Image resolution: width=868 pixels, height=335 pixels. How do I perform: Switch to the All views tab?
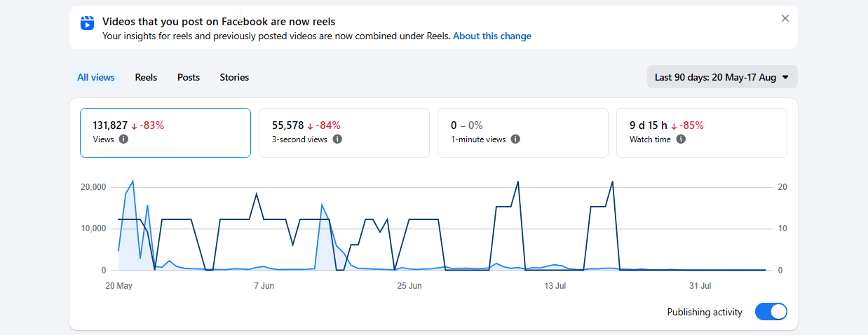click(x=96, y=77)
